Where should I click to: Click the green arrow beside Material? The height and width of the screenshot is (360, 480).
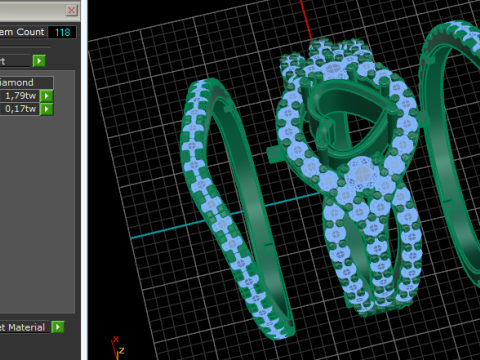58,327
